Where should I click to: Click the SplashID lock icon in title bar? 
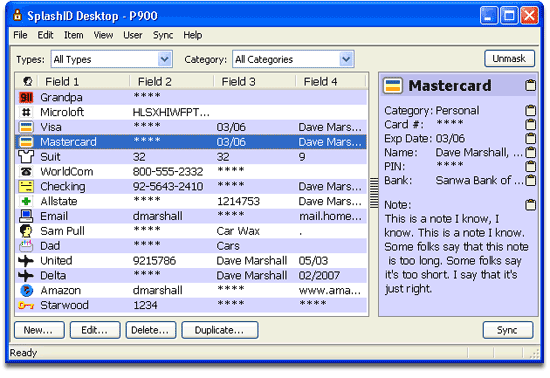[17, 15]
